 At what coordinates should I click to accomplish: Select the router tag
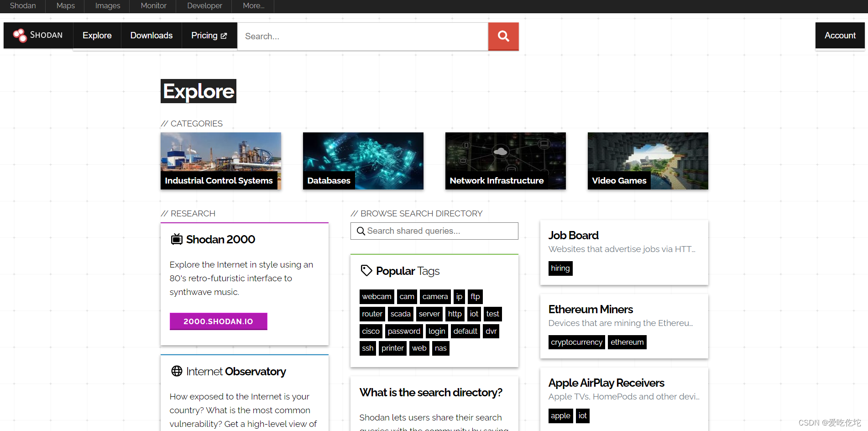click(372, 314)
